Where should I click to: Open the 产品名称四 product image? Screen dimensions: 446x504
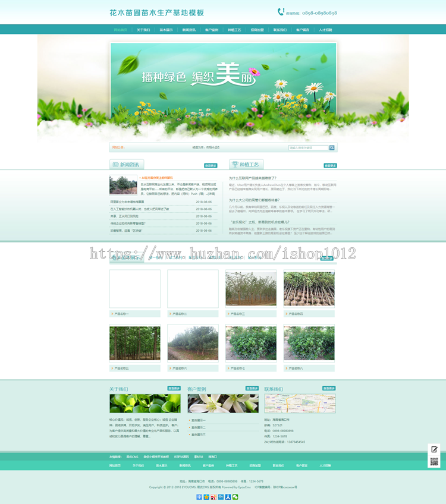[x=309, y=289]
